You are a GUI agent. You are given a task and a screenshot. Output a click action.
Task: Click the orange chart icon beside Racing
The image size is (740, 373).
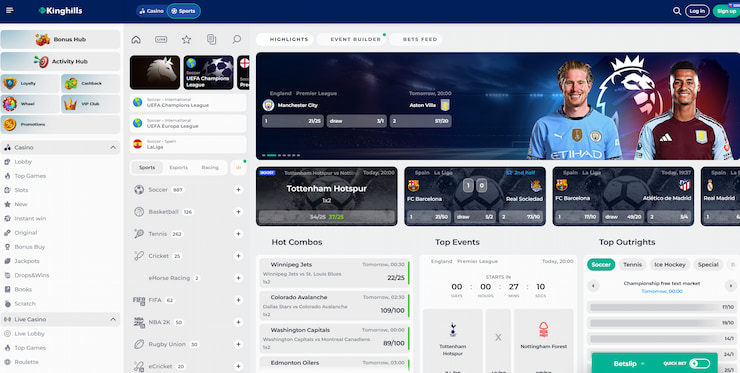coord(238,168)
